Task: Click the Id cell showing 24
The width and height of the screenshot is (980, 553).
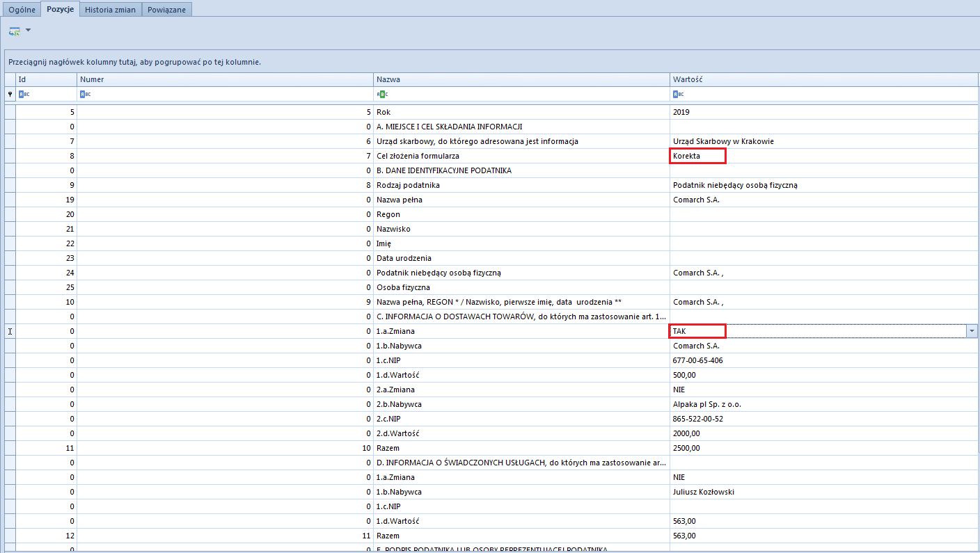Action: coord(46,273)
